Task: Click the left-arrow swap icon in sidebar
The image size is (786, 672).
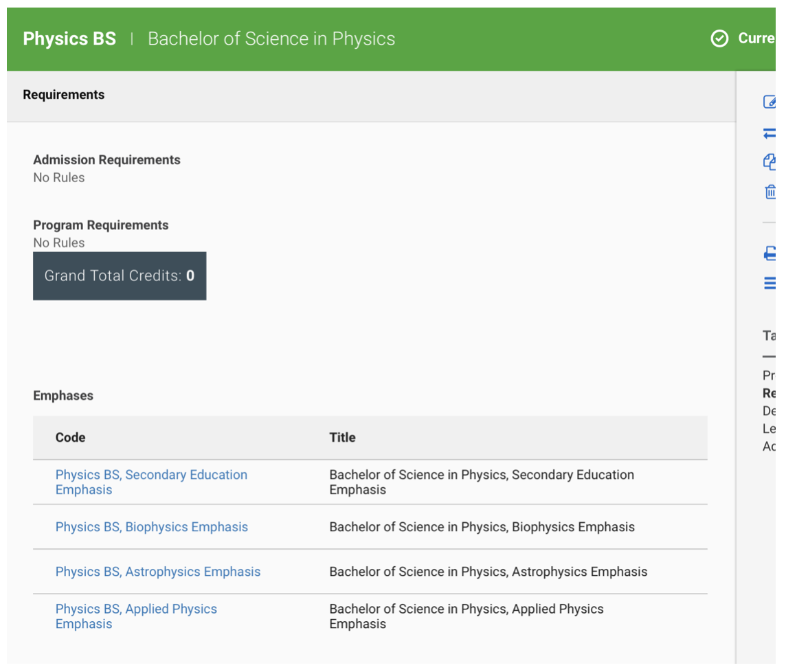Action: tap(770, 133)
